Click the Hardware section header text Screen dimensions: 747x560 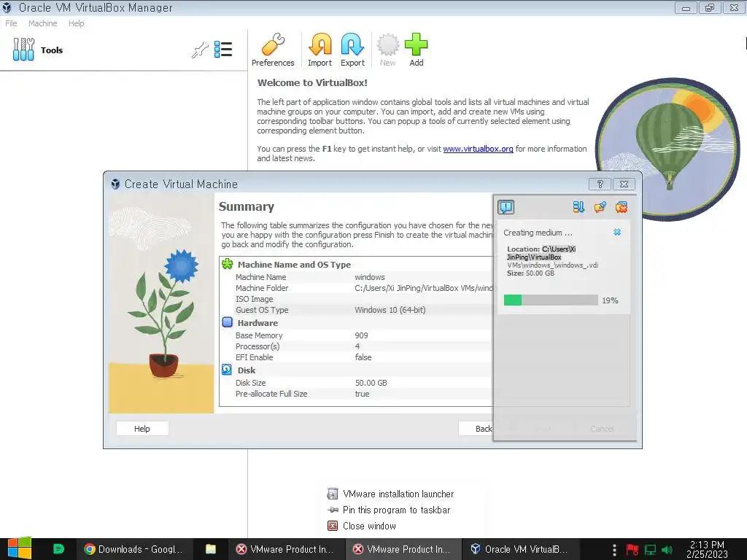click(x=258, y=322)
